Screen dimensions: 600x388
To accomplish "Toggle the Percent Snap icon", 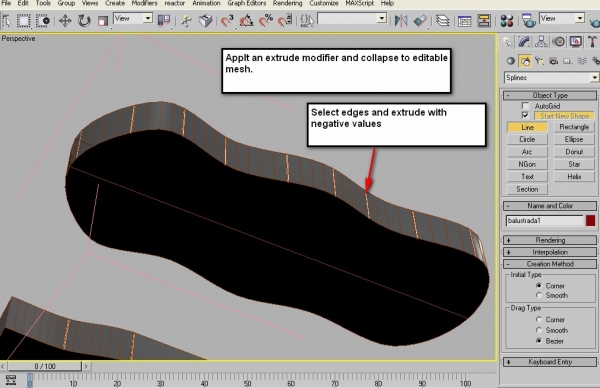I will click(266, 20).
